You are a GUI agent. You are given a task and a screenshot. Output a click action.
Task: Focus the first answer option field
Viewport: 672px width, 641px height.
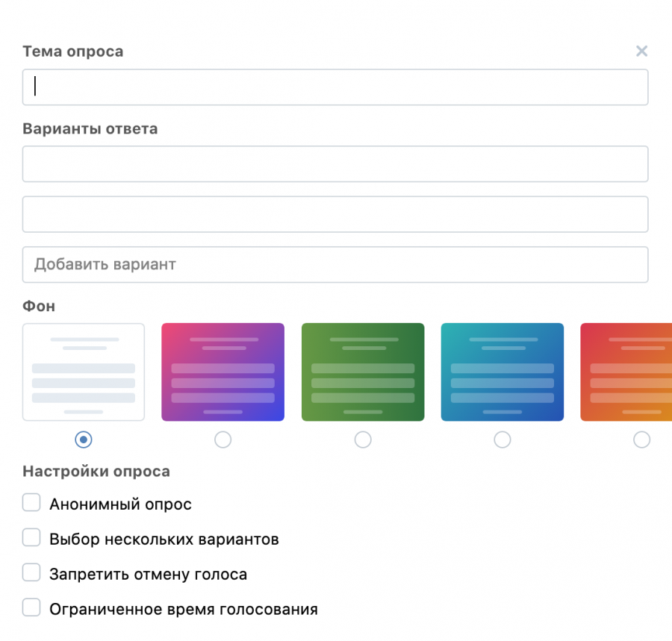pos(335,164)
